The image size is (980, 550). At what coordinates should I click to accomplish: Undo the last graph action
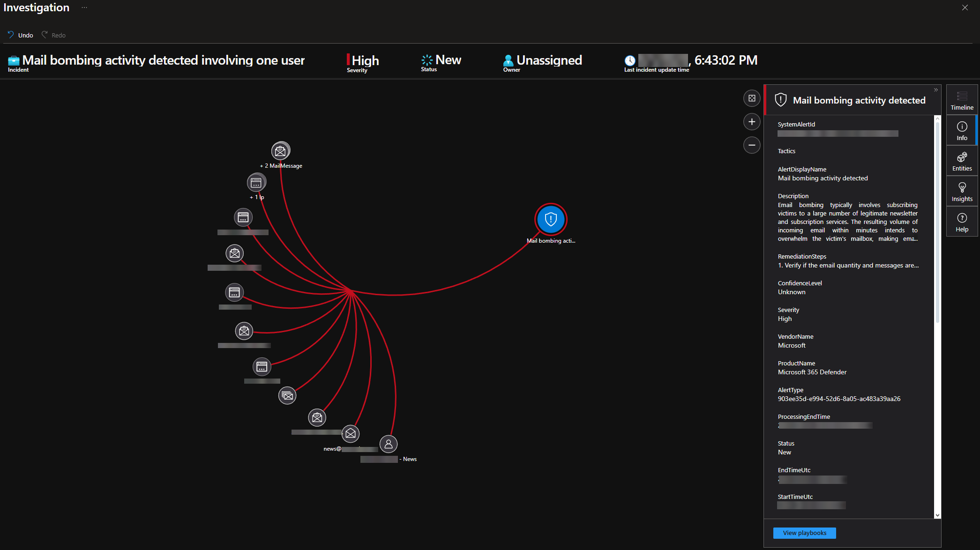point(21,35)
